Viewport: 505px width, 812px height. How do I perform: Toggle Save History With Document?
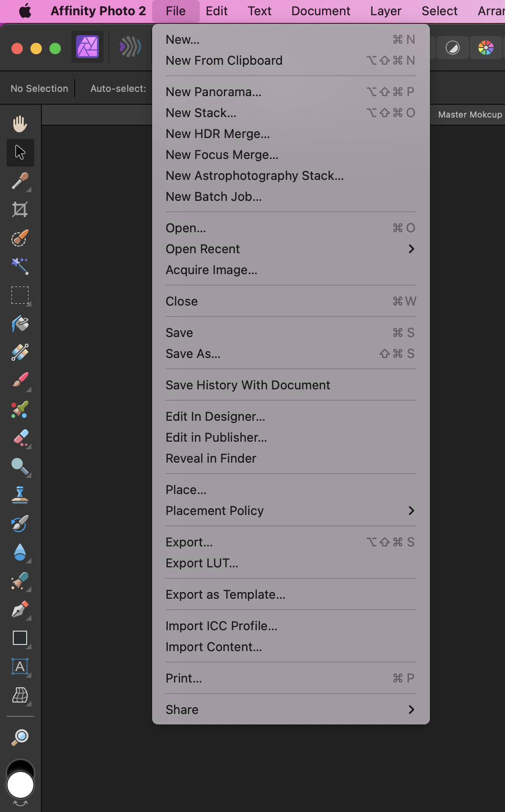click(247, 385)
